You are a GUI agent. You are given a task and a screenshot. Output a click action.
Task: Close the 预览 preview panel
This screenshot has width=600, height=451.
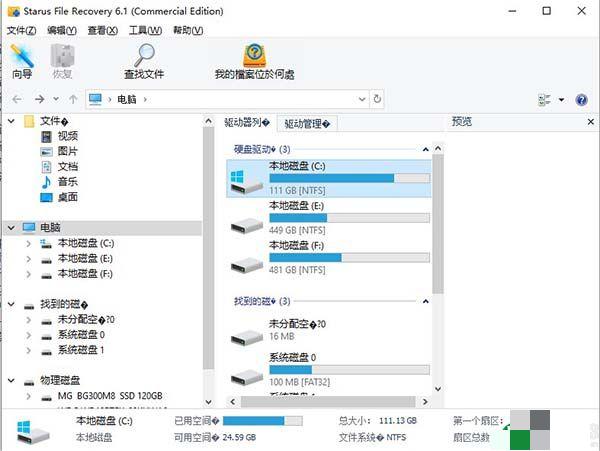[x=591, y=122]
